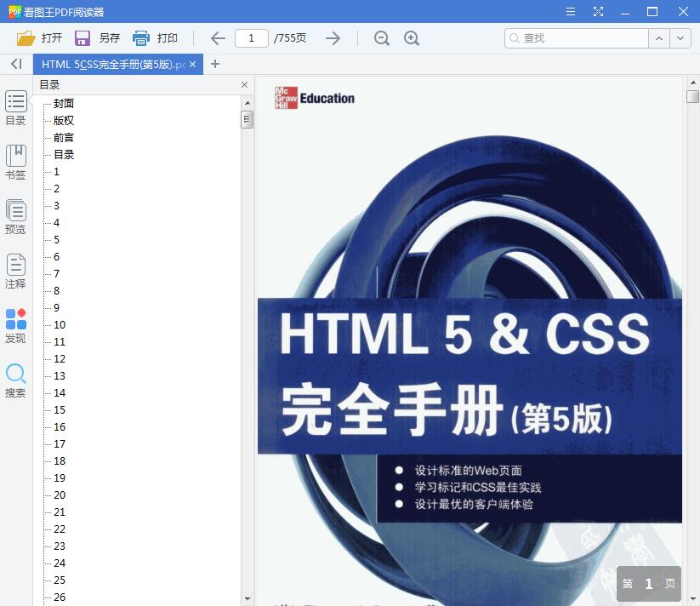The height and width of the screenshot is (606, 700).
Task: Jump to previous search result with up arrow
Action: (659, 37)
